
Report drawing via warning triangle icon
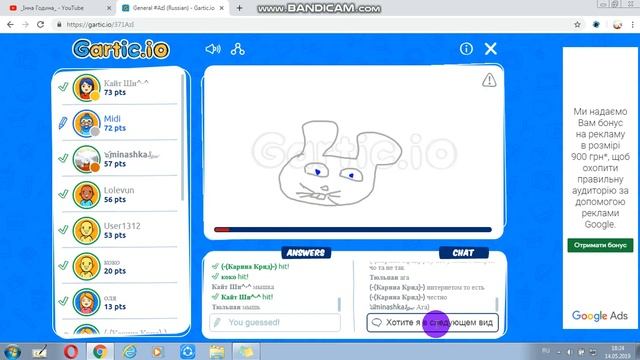click(489, 80)
